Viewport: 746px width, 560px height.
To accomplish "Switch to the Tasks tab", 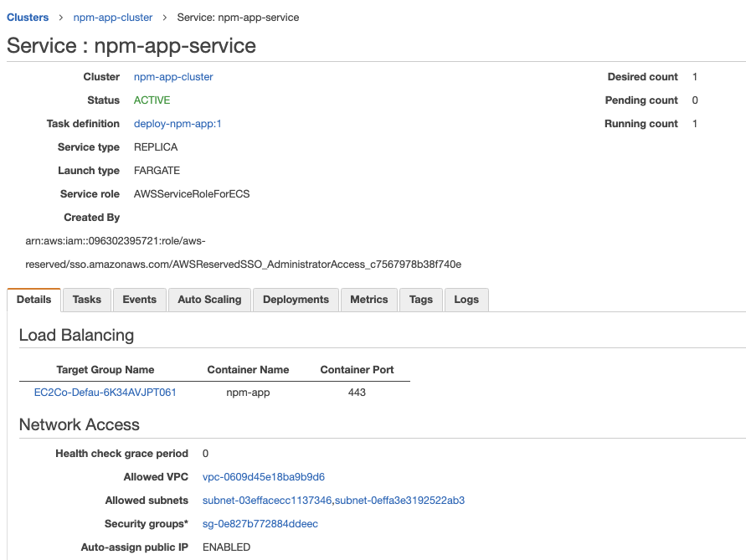I will pos(86,300).
